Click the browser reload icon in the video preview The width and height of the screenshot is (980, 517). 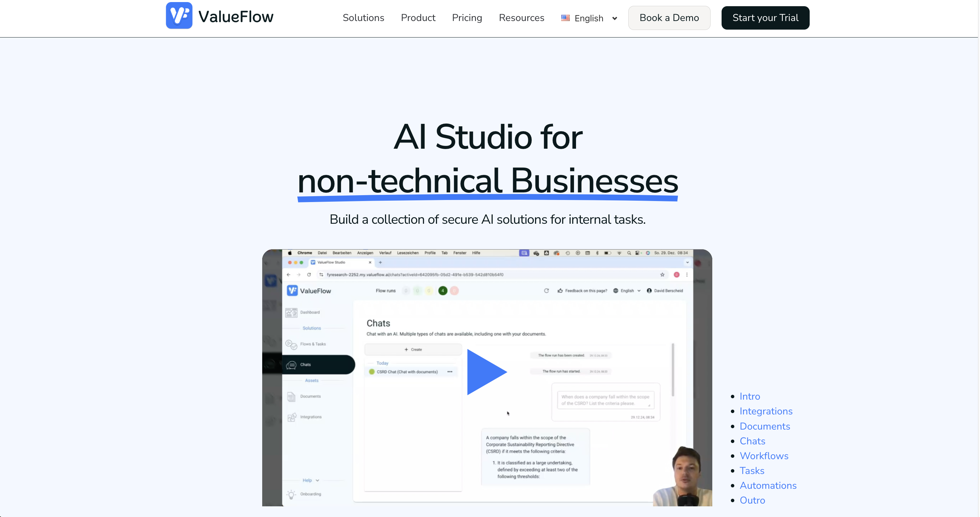coord(309,275)
